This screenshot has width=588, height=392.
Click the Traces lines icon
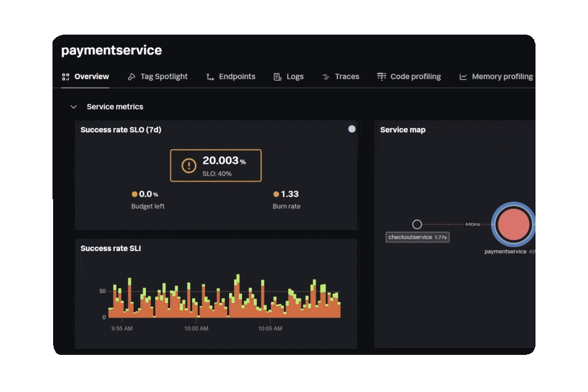[x=325, y=76]
